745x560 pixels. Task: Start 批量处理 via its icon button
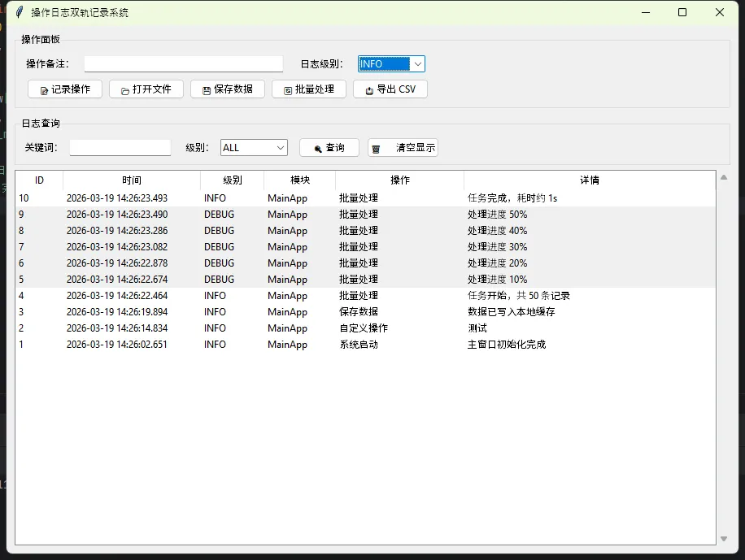coord(288,90)
